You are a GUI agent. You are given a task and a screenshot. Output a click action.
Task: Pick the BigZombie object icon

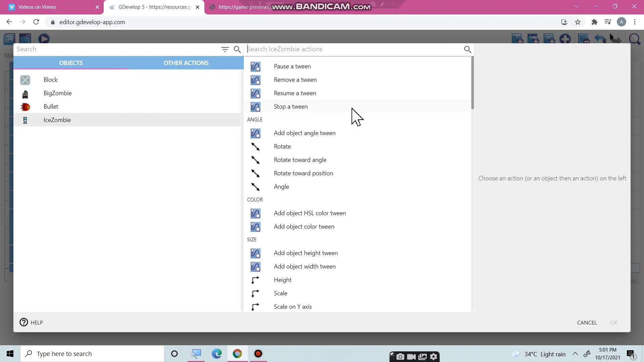pyautogui.click(x=25, y=94)
